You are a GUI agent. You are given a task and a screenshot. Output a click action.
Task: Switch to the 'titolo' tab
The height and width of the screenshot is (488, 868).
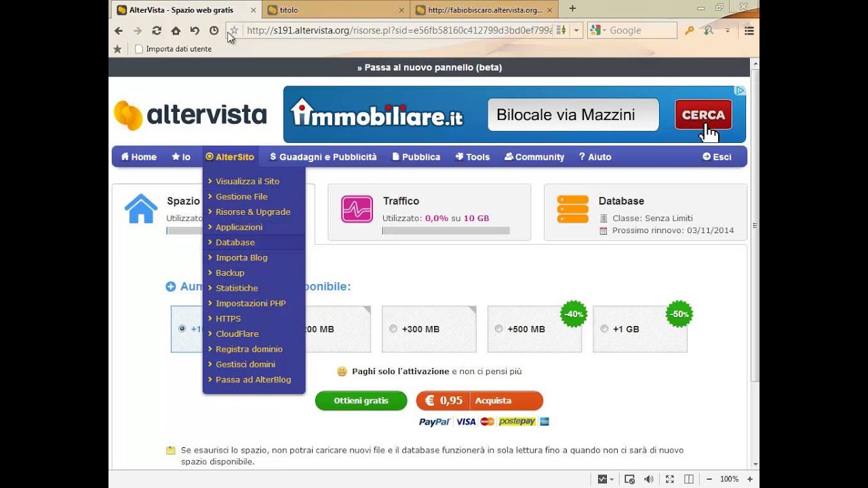[335, 10]
